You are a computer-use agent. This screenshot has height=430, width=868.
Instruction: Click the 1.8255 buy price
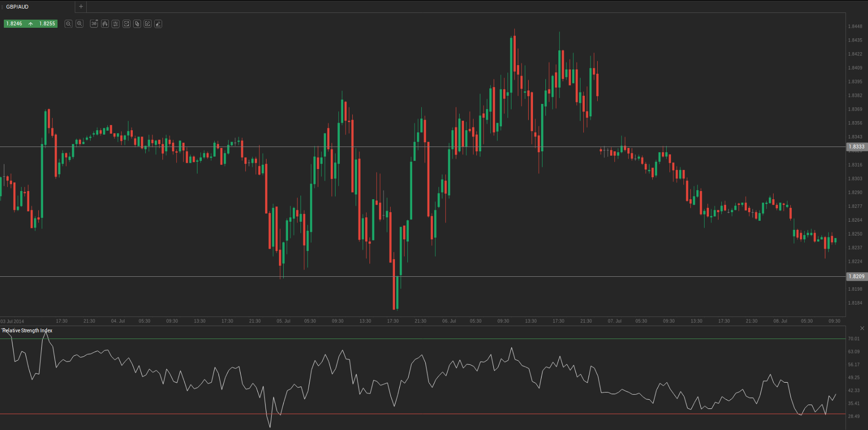(x=47, y=23)
